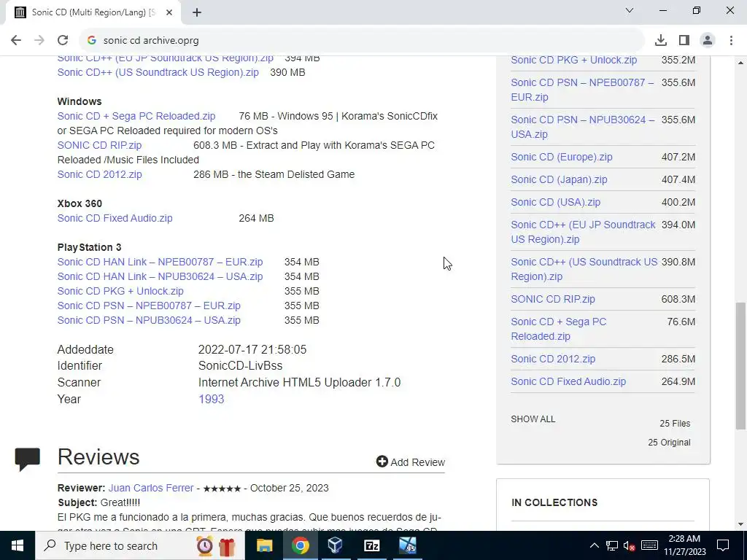Click the browser back arrow

coord(16,40)
